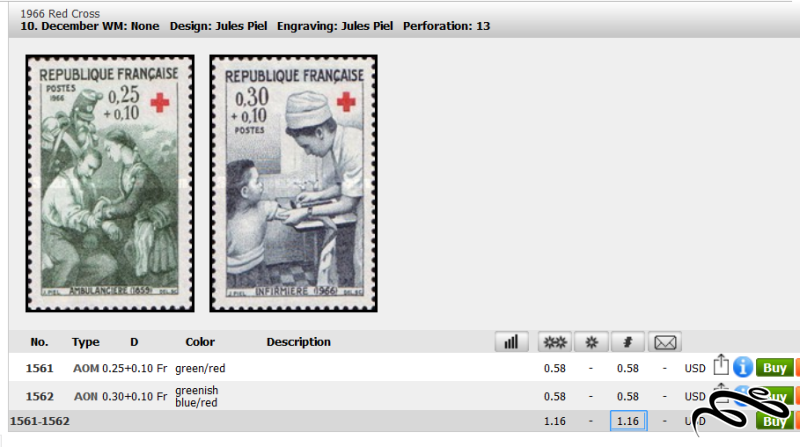Click the first 0.58 price in row 1562
The image size is (800, 447).
(555, 396)
